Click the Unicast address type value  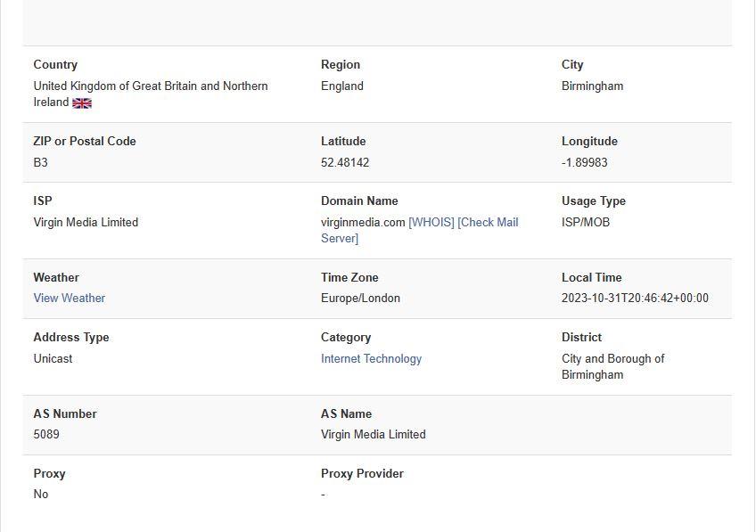pyautogui.click(x=53, y=358)
